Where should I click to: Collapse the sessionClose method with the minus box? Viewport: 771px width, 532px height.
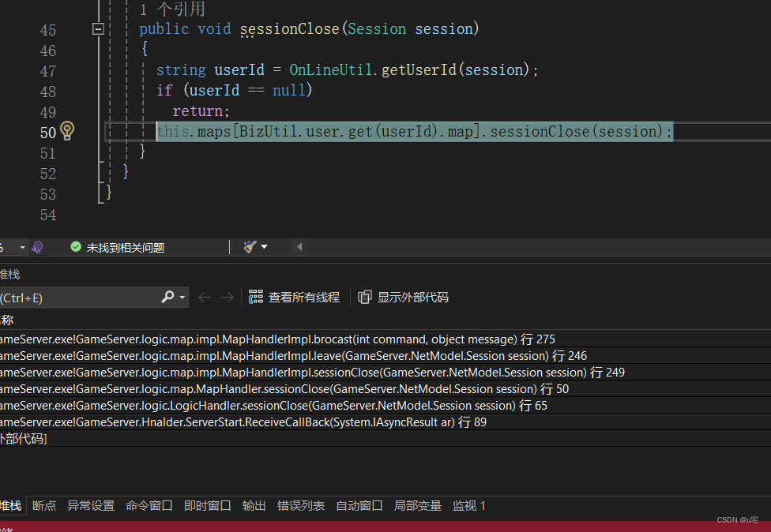click(98, 29)
